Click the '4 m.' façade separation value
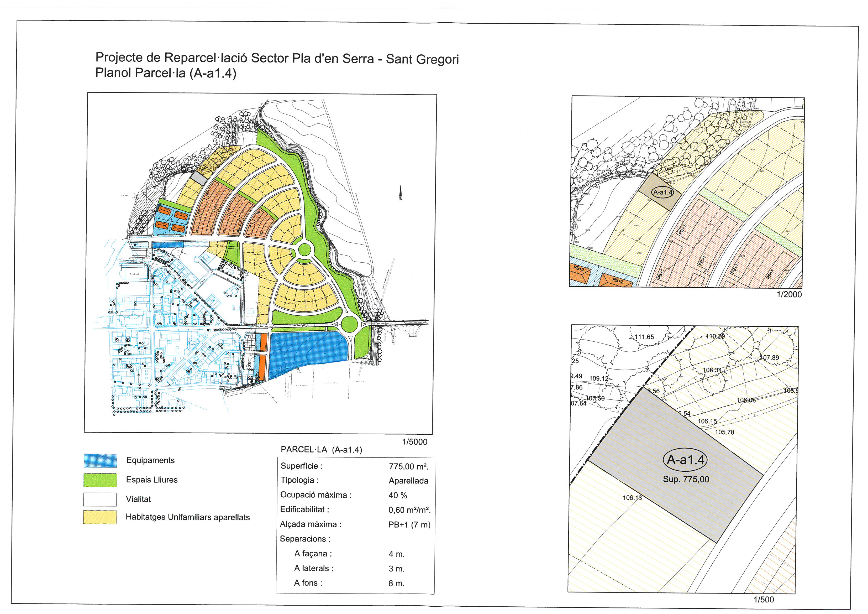868x614 pixels. point(397,555)
